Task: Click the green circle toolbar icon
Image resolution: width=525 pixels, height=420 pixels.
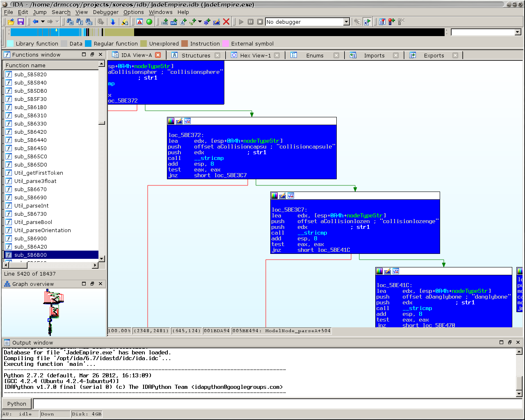Action: [x=149, y=22]
